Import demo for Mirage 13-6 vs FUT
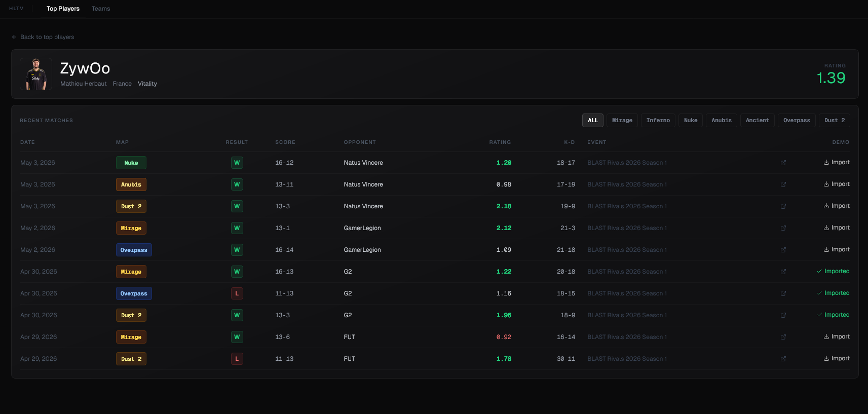 [837, 336]
